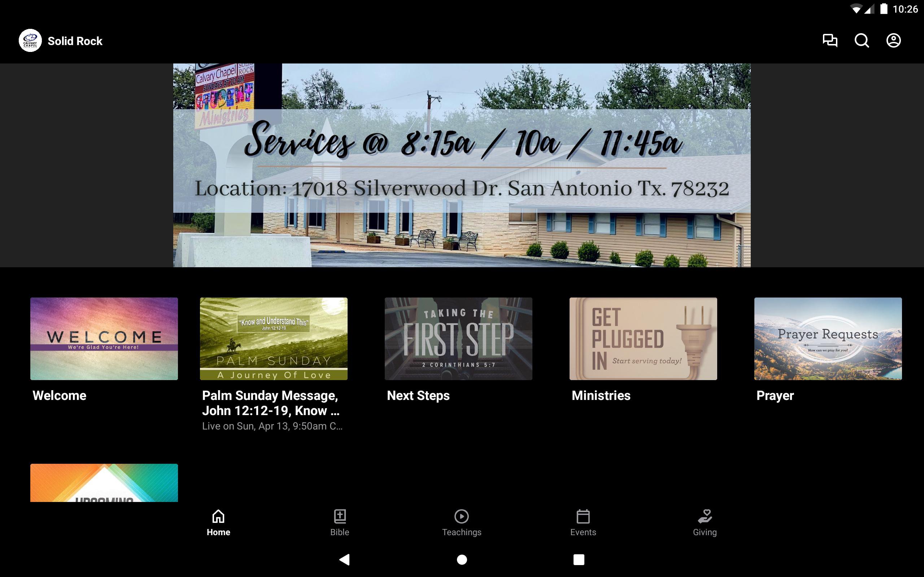Open the Get Plugged In thumbnail
Viewport: 924px width, 577px height.
[x=643, y=339]
